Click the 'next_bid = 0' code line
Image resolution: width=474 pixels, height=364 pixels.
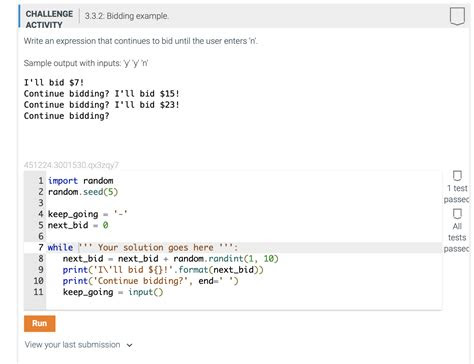[78, 225]
